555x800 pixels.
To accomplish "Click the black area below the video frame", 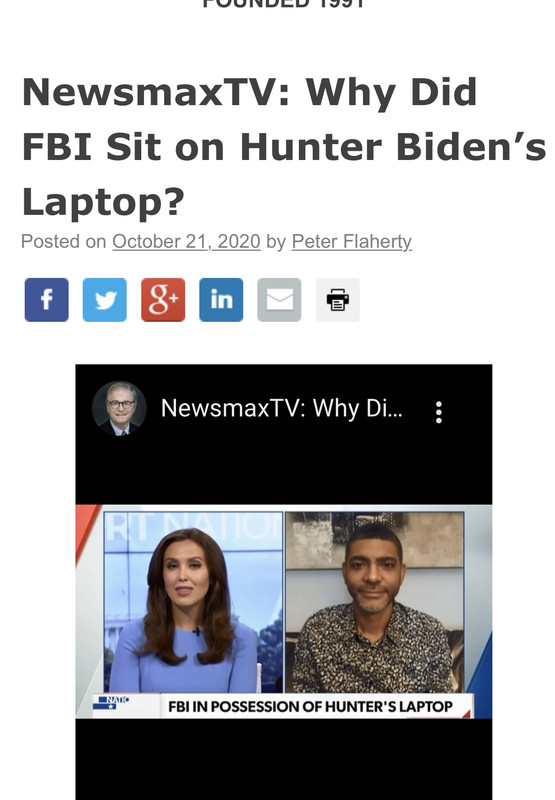I will point(284,759).
